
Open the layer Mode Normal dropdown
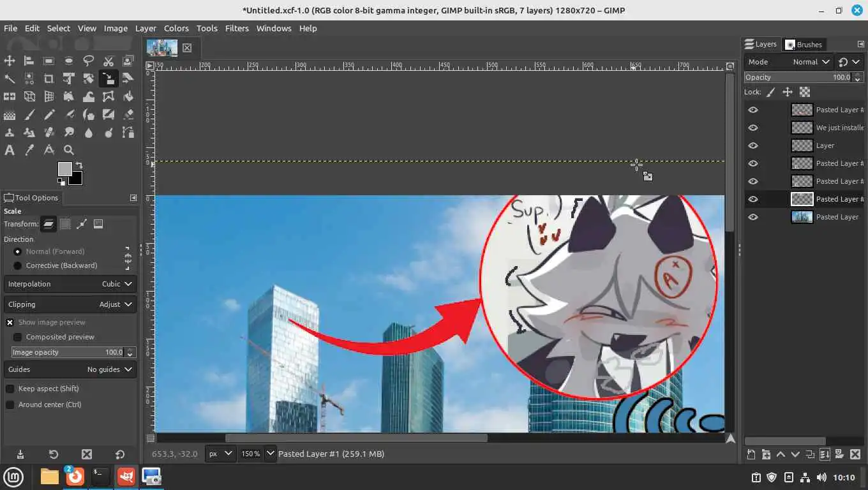(x=789, y=62)
